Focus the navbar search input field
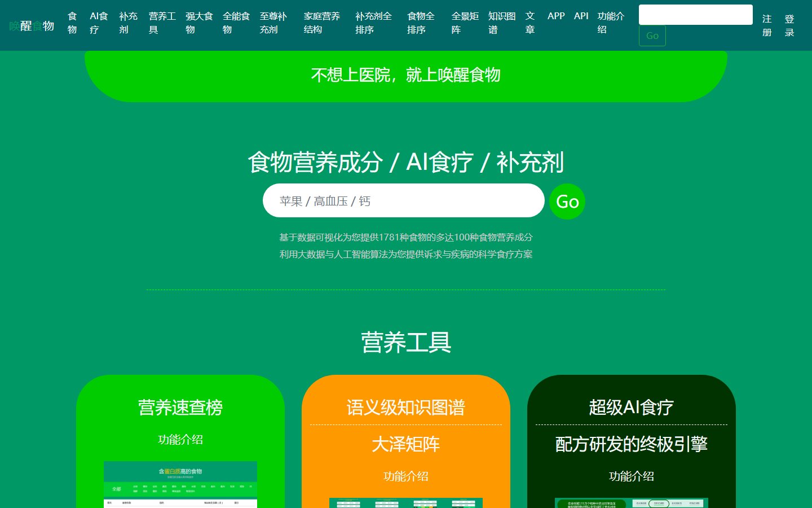The image size is (812, 508). coord(696,15)
